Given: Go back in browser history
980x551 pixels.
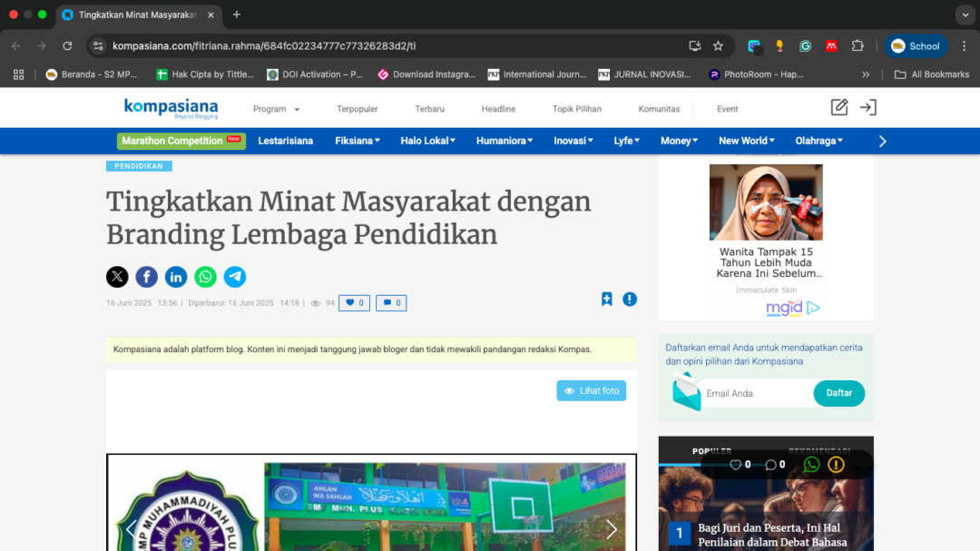Looking at the screenshot, I should [16, 45].
